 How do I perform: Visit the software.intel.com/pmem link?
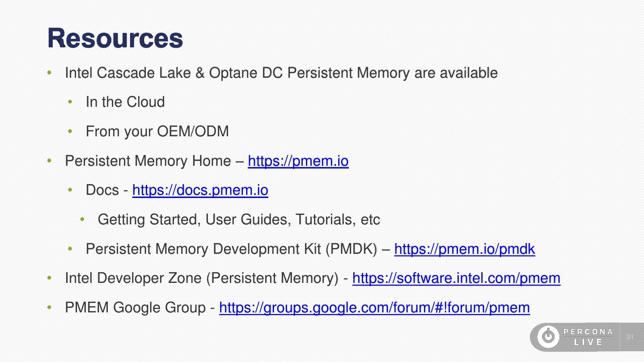456,278
